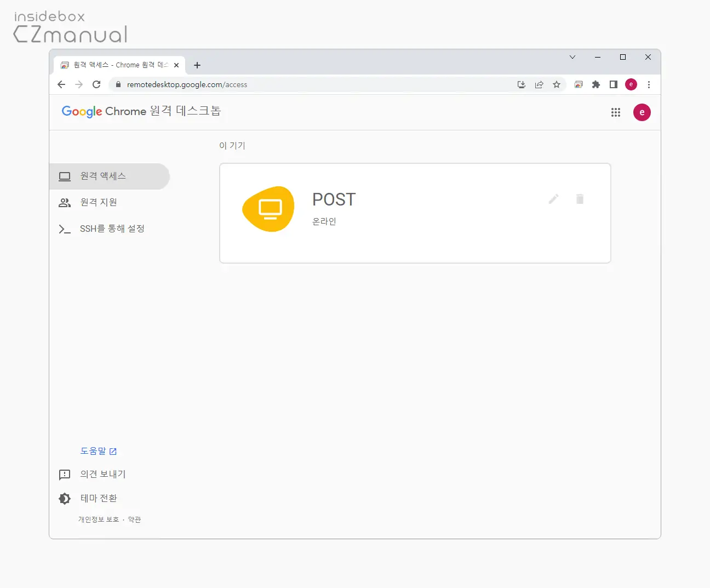The height and width of the screenshot is (588, 710).
Task: Toggle the browser side panel icon
Action: coord(614,84)
